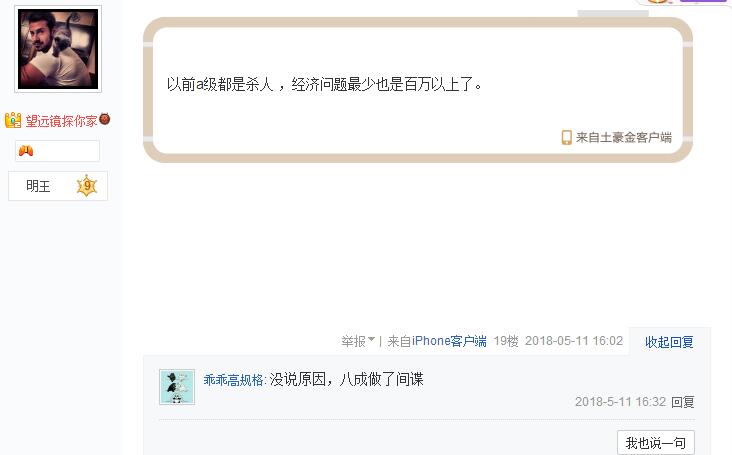Click the crown icon beside 望远镜探你家
Image resolution: width=732 pixels, height=455 pixels.
[x=13, y=120]
